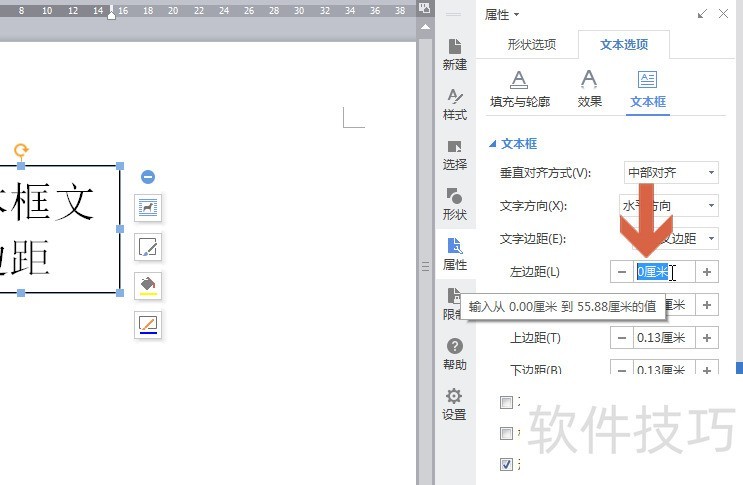This screenshot has width=743, height=485.
Task: Toggle the second unchecked checkbox below margins
Action: 506,433
